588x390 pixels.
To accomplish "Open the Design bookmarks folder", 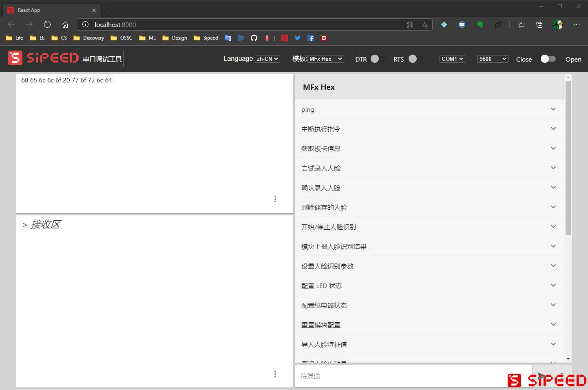I will 175,38.
